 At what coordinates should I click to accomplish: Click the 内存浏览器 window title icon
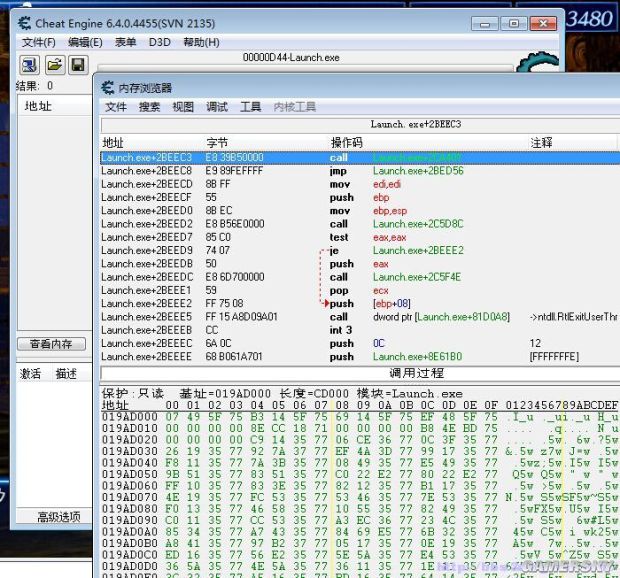tap(110, 88)
